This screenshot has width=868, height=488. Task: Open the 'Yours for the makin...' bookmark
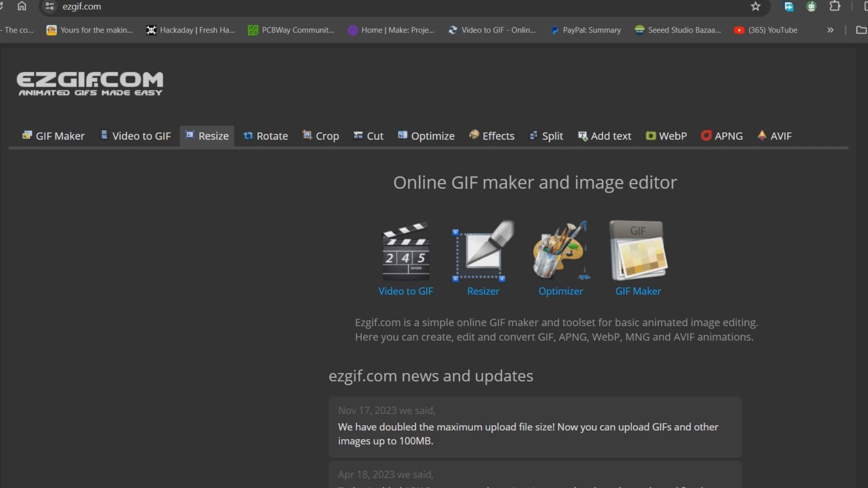90,30
